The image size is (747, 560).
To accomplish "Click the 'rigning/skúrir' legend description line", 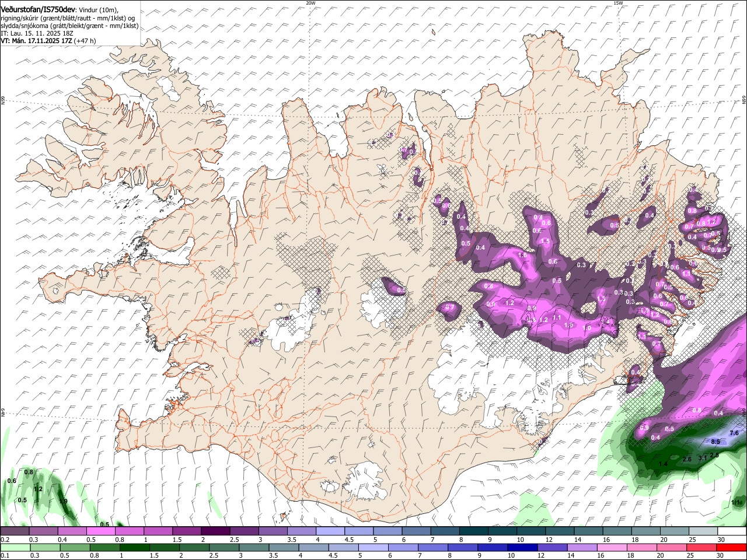I will tap(69, 18).
